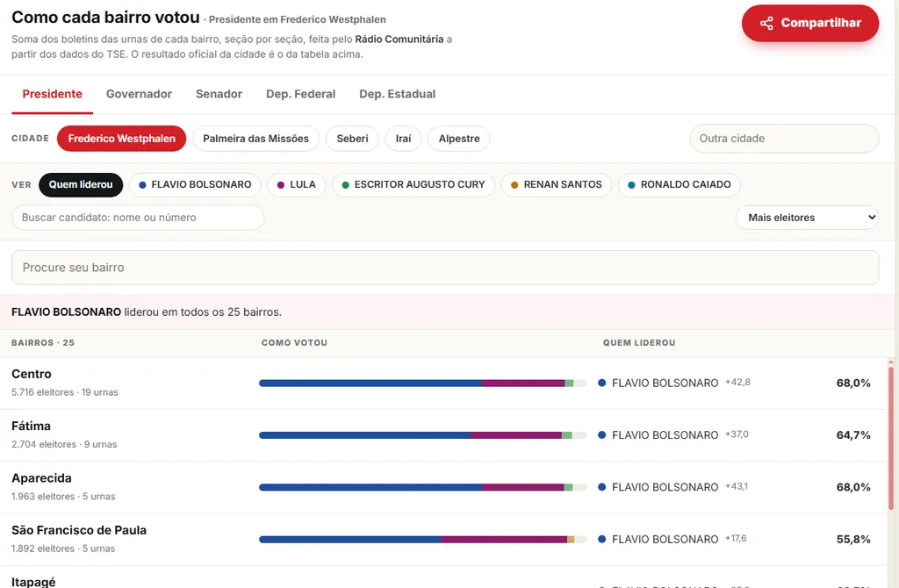Click the 55,8% percentage value

click(853, 540)
